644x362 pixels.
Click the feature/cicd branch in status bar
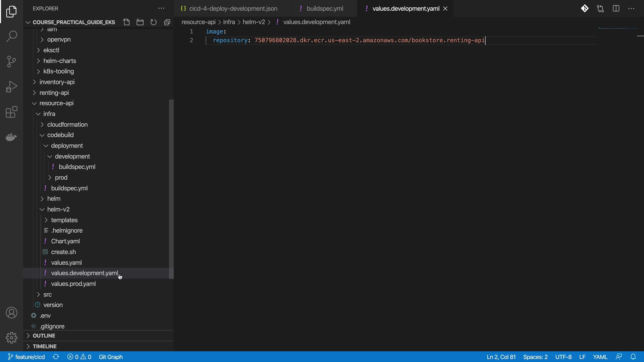[26, 357]
